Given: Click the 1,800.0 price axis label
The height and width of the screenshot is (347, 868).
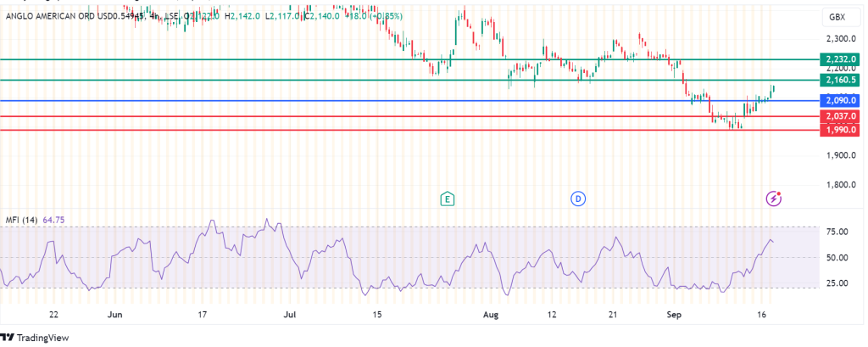Looking at the screenshot, I should pos(842,185).
